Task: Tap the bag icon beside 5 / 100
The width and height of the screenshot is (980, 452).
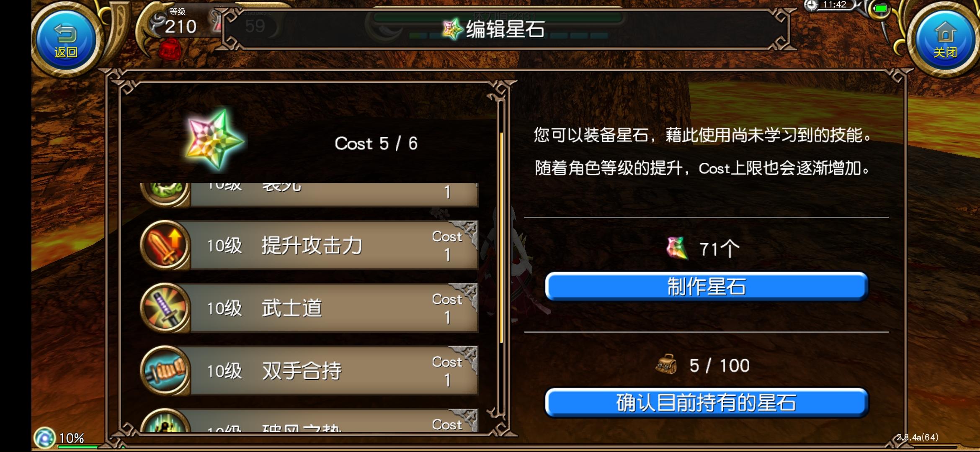Action: click(666, 365)
